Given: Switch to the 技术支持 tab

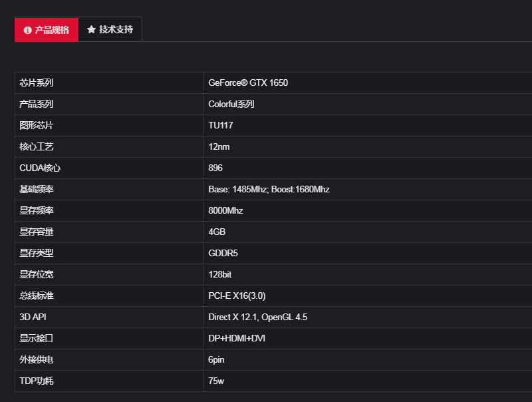Looking at the screenshot, I should [116, 30].
